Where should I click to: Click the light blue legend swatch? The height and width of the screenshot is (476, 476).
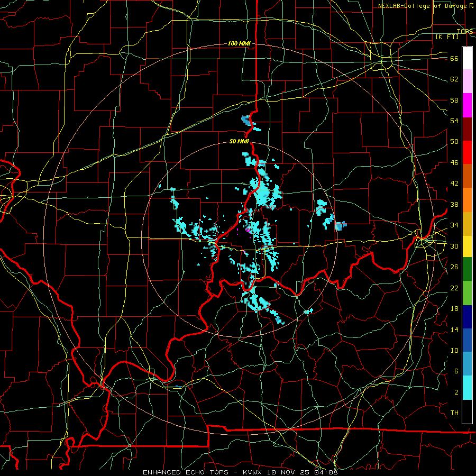tap(467, 364)
